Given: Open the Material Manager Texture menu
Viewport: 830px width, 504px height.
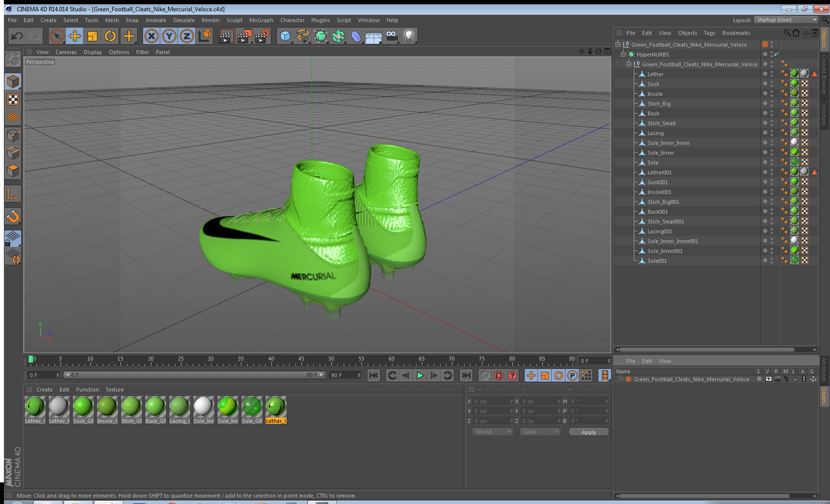Looking at the screenshot, I should click(x=115, y=390).
